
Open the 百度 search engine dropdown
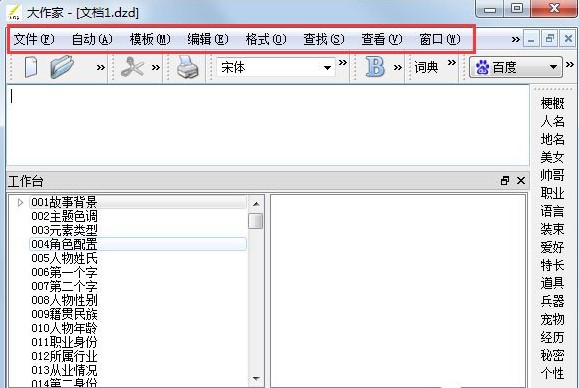553,67
